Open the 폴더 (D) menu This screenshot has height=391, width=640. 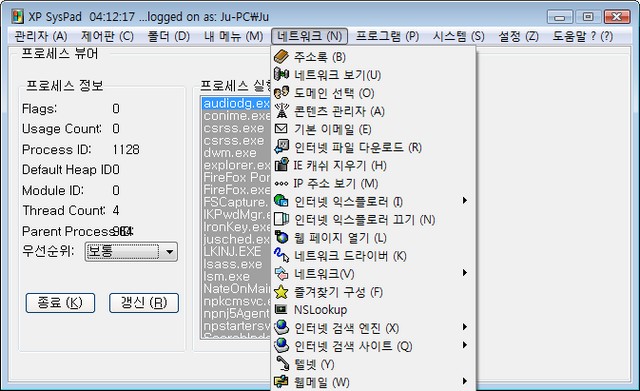pos(169,36)
